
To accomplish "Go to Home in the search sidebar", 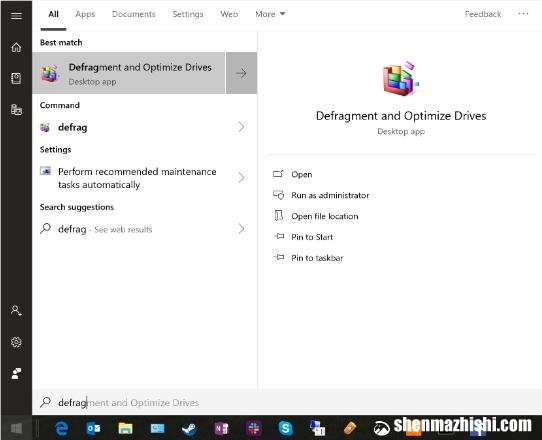I will pos(16,47).
